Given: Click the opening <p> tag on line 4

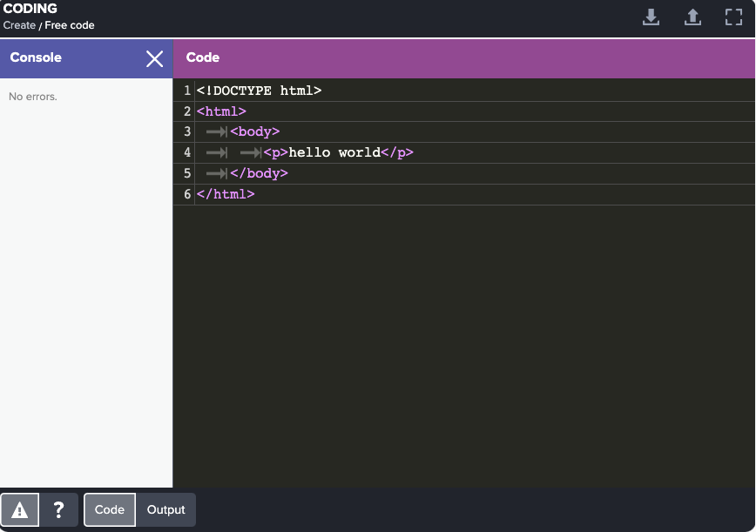Looking at the screenshot, I should 276,152.
